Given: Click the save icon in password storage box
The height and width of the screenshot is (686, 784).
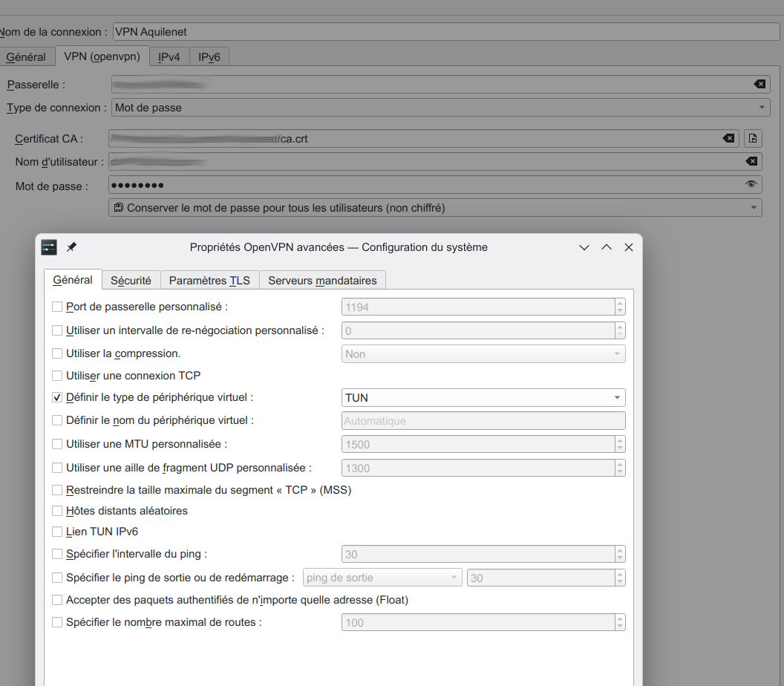Looking at the screenshot, I should point(119,208).
